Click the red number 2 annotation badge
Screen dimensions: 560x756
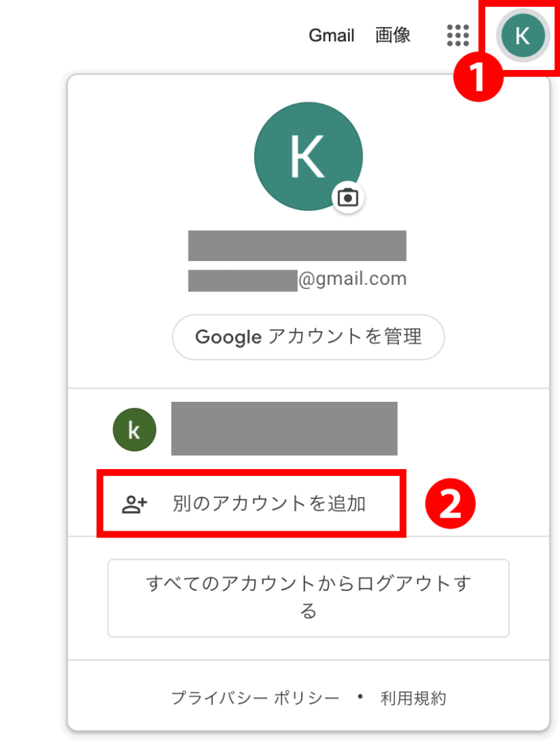pos(451,504)
